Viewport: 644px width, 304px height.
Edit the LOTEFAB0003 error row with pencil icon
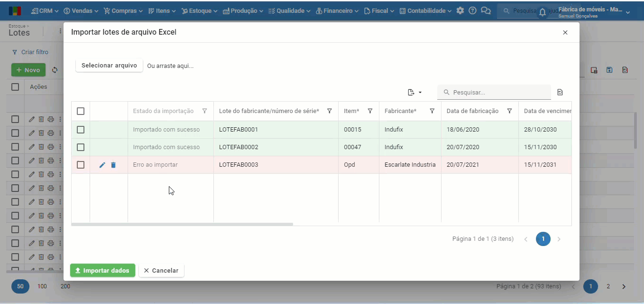102,165
